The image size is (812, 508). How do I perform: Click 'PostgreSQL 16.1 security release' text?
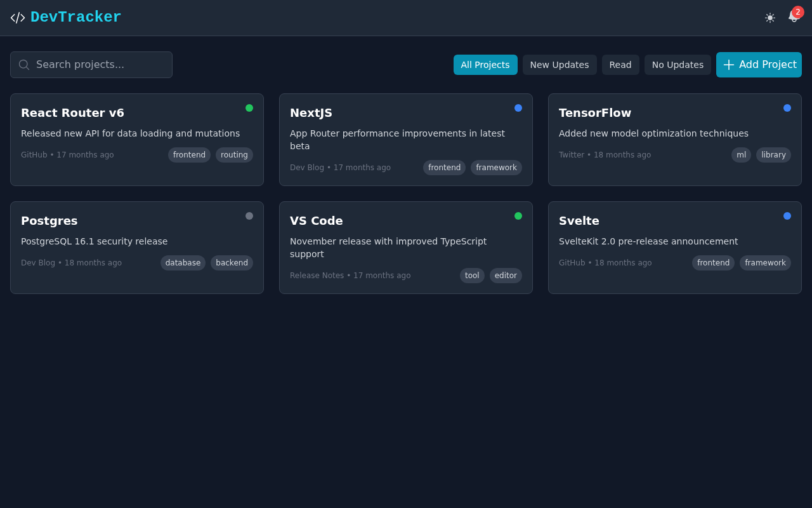tap(95, 241)
